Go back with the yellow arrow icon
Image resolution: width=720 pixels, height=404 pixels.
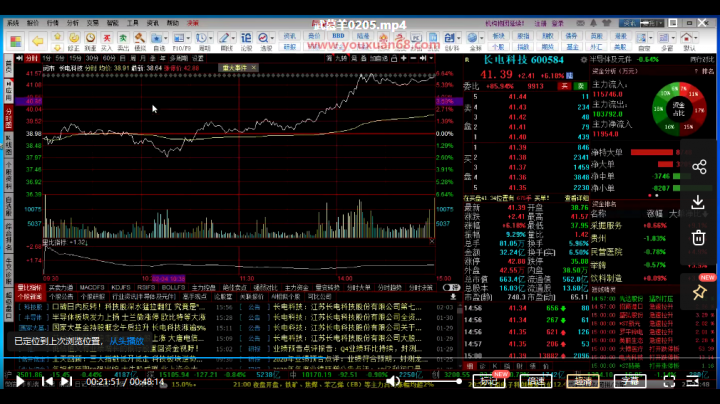[38, 41]
